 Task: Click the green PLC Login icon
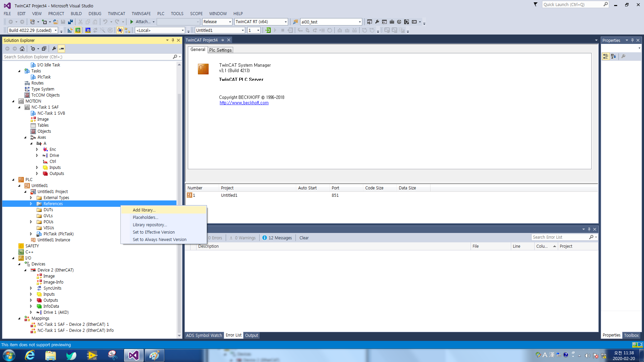[x=268, y=31]
